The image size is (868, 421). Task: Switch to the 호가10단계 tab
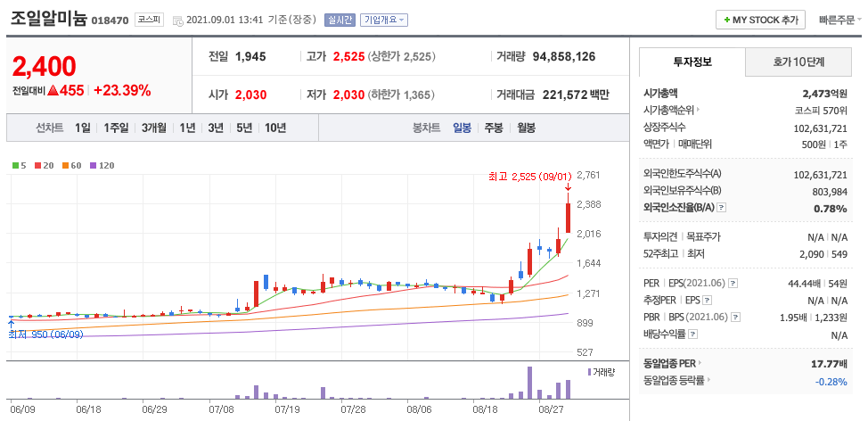[798, 62]
